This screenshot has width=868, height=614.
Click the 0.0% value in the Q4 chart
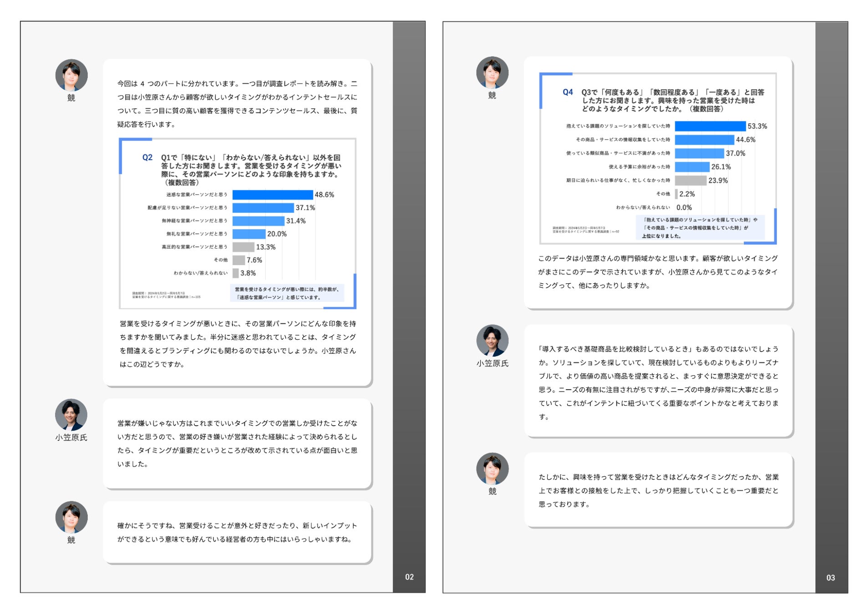684,208
